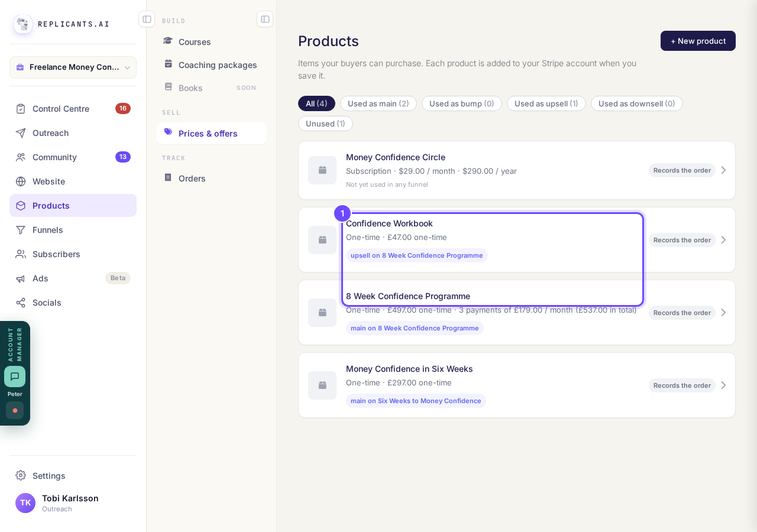Viewport: 757px width, 532px height.
Task: Open Settings in the sidebar
Action: 73,476
